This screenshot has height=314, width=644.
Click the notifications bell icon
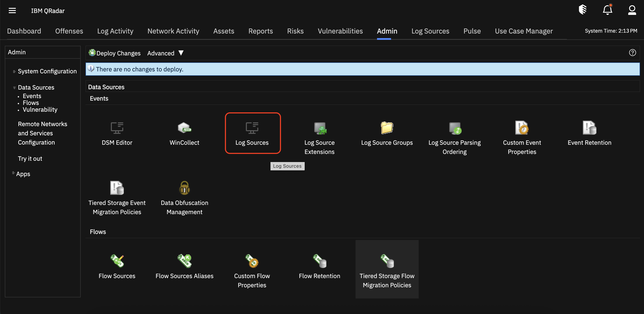607,10
